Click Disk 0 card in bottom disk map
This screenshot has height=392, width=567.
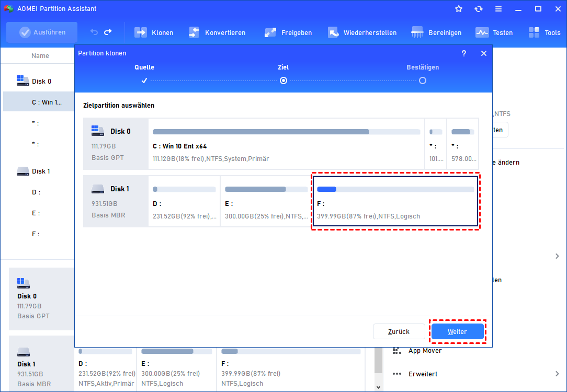(41, 299)
